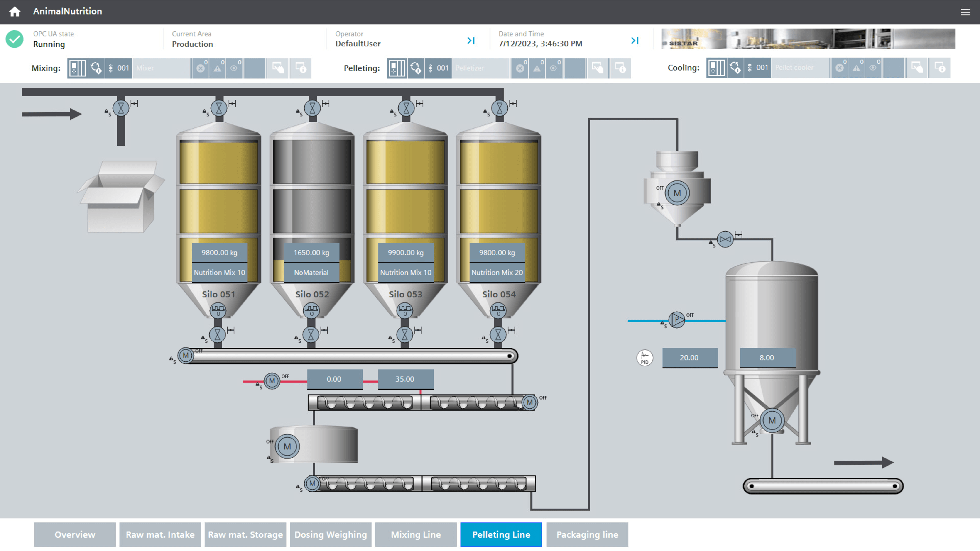Viewport: 980px width, 551px height.
Task: Expand the Date and Time panel arrow
Action: click(x=635, y=40)
